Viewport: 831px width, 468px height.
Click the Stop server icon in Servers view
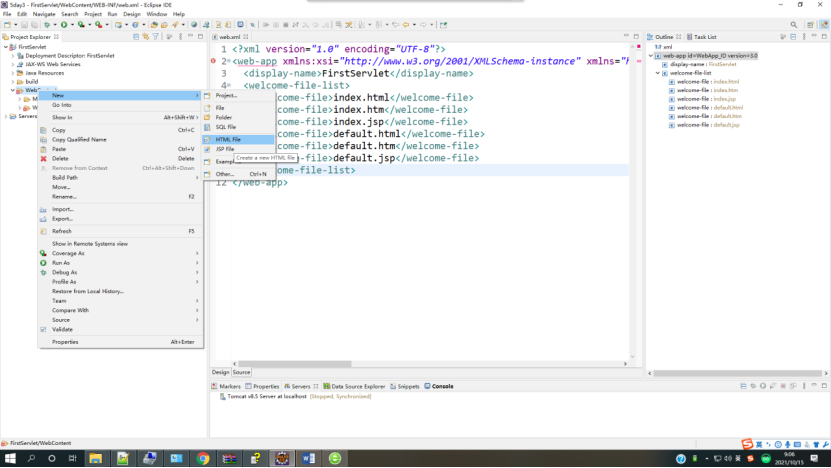pyautogui.click(x=783, y=386)
